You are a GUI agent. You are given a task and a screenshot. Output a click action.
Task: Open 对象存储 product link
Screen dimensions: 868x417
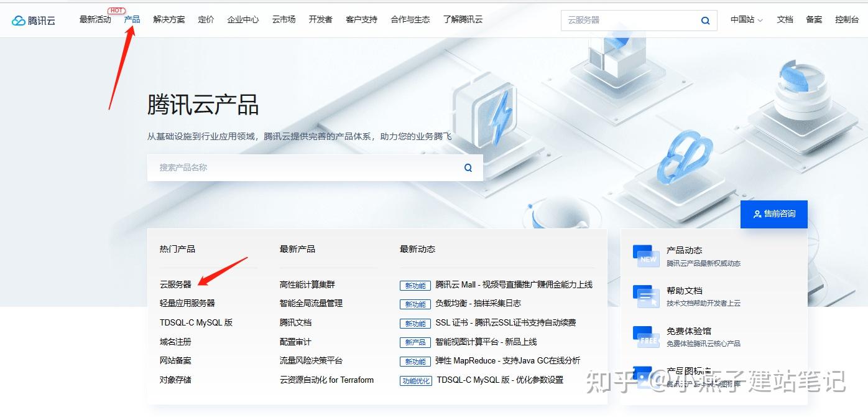[175, 380]
